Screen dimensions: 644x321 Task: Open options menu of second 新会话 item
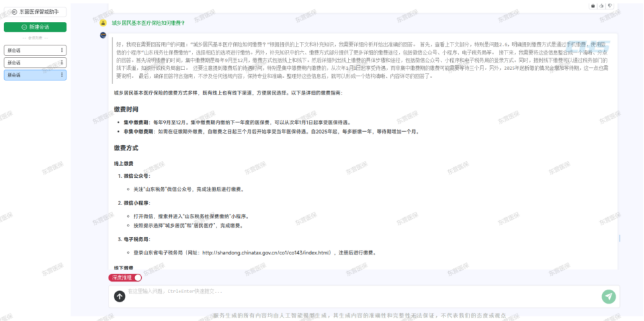62,63
